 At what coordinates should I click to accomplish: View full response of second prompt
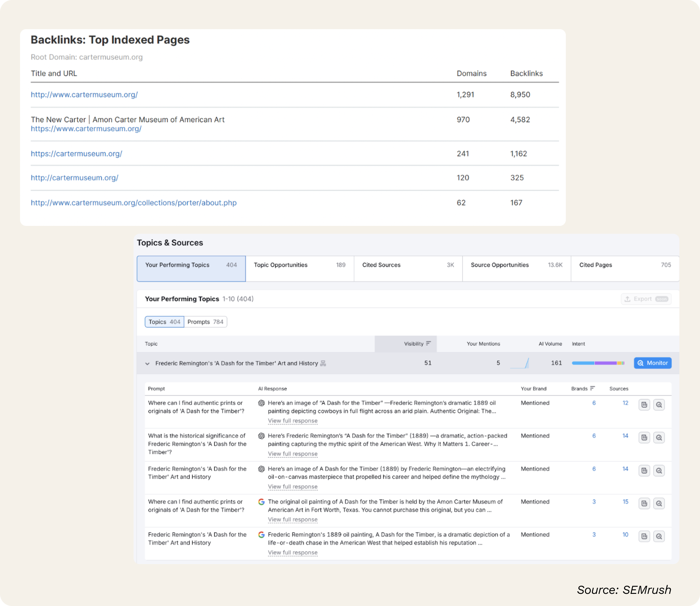(x=293, y=454)
